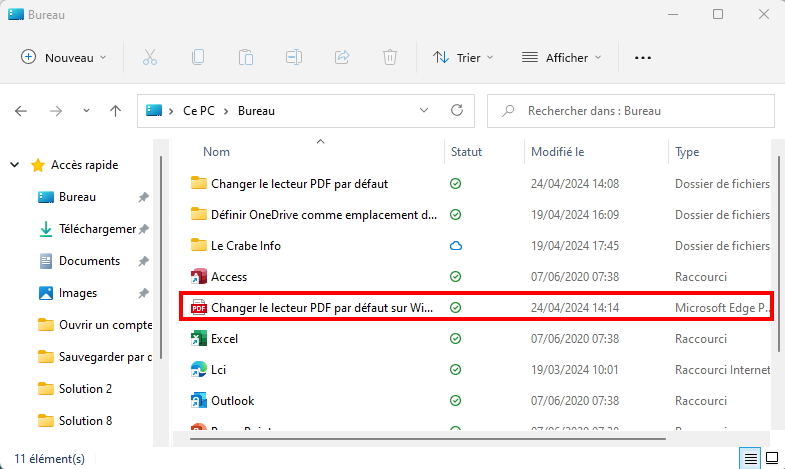Viewport: 785px width, 469px height.
Task: Click Bureau in the breadcrumb path
Action: [256, 111]
